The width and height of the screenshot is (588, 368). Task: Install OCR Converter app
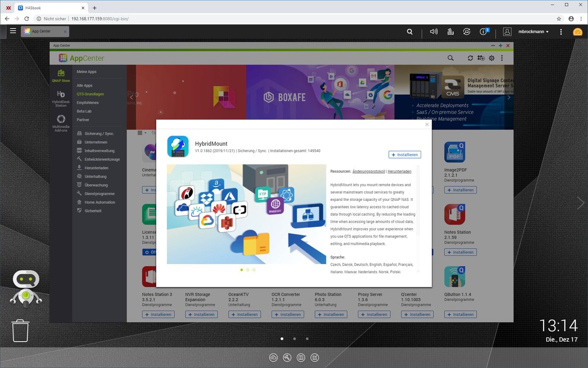click(288, 315)
